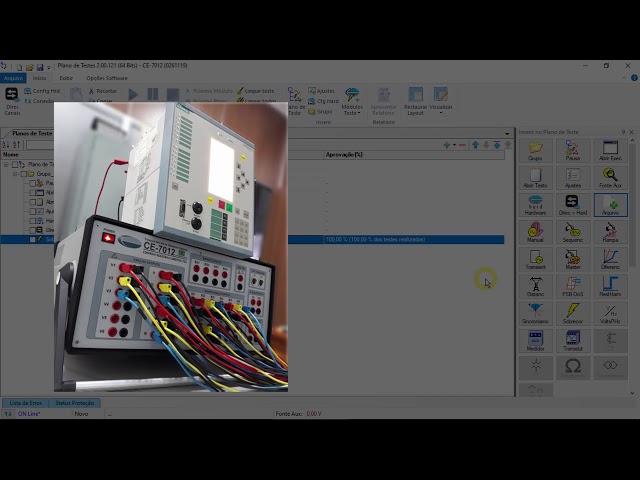Click Ajustes in ribbon Inserir group

(321, 91)
